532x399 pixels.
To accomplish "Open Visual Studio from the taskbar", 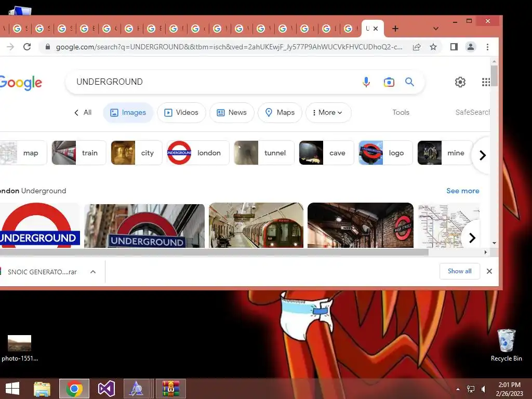I will tap(106, 389).
